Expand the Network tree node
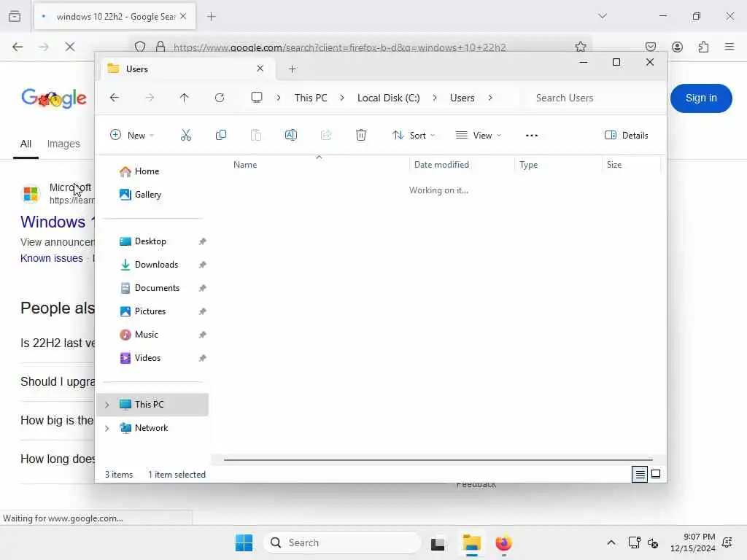The height and width of the screenshot is (560, 747). click(107, 428)
